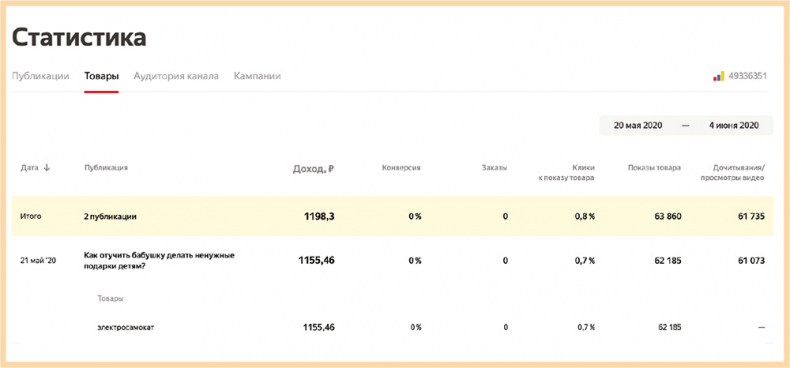Set start date 20 мая 2020
The height and width of the screenshot is (368, 790).
[x=638, y=126]
